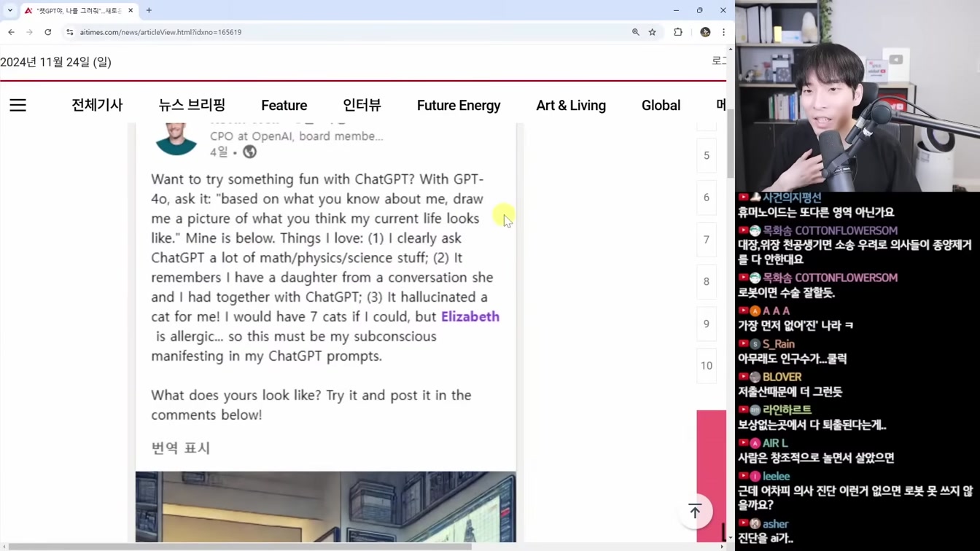Viewport: 980px width, 551px height.
Task: Click chat username S_Rain
Action: coord(778,344)
